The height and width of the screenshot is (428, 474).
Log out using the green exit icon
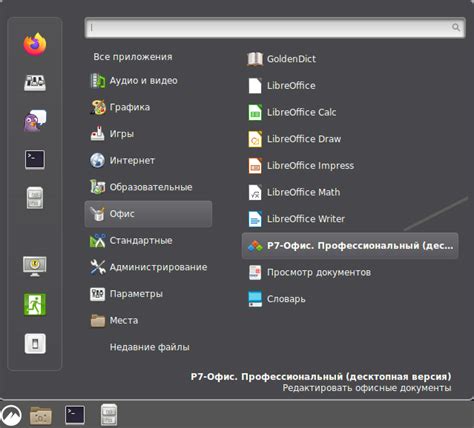(35, 304)
